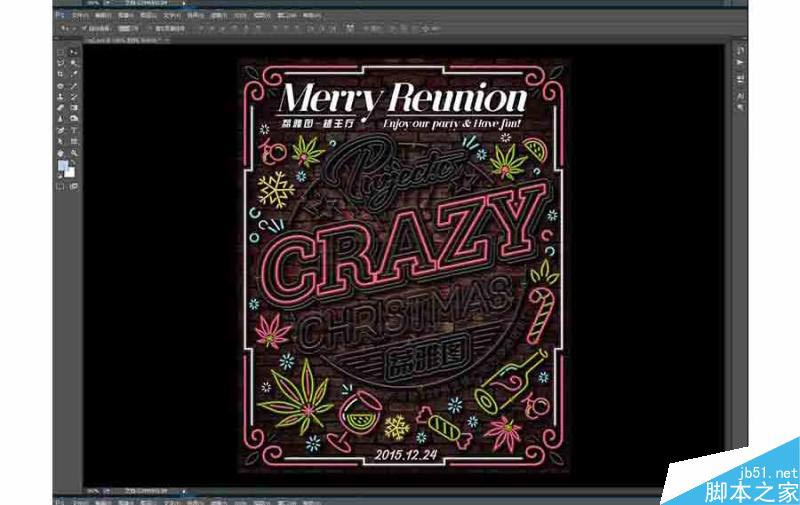Open the File menu
800x505 pixels.
(80, 15)
